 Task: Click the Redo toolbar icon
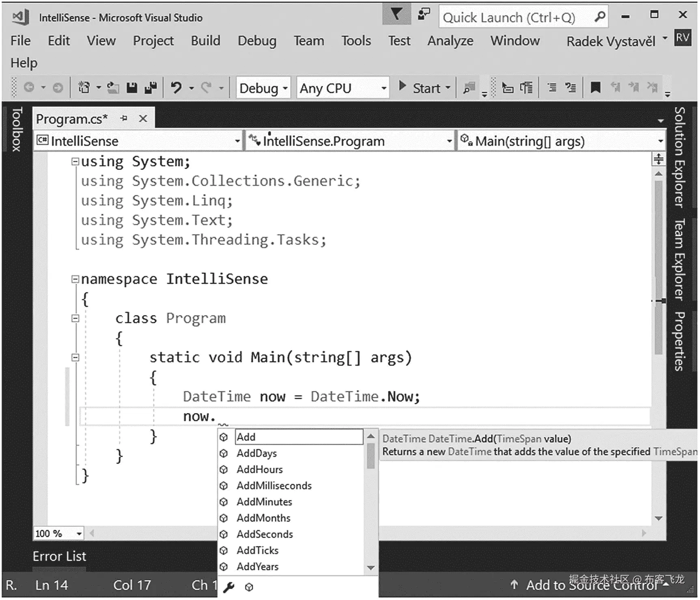coord(206,87)
